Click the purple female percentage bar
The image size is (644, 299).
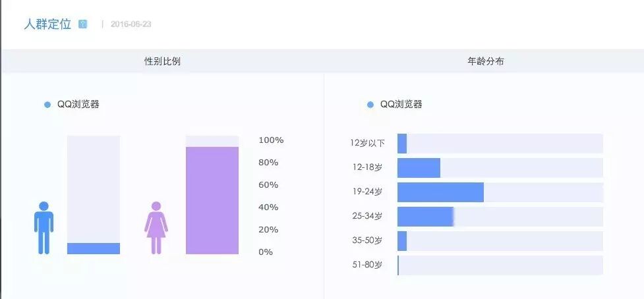(x=212, y=200)
